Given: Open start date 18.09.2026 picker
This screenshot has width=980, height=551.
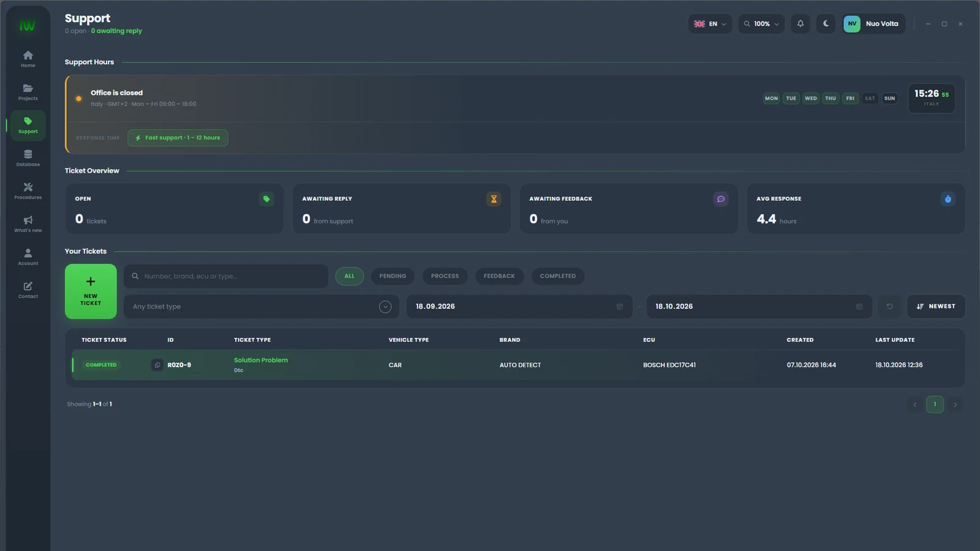Looking at the screenshot, I should (x=519, y=307).
